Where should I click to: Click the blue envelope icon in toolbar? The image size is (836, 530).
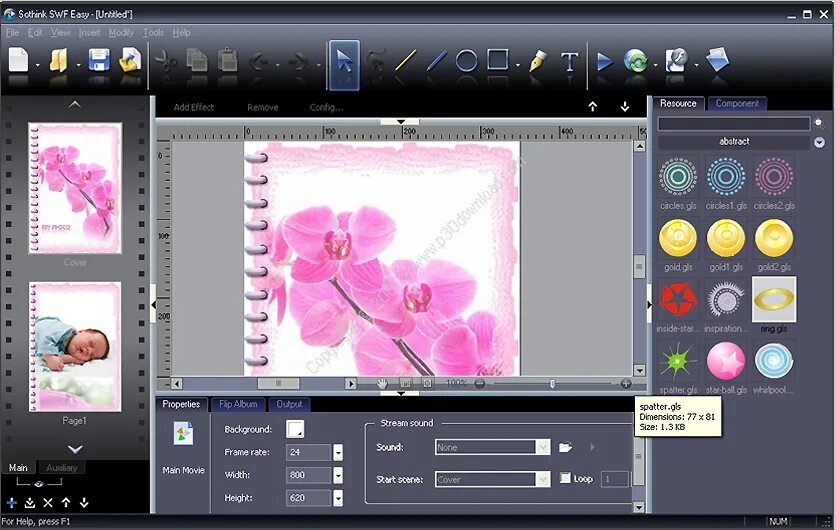pos(717,60)
